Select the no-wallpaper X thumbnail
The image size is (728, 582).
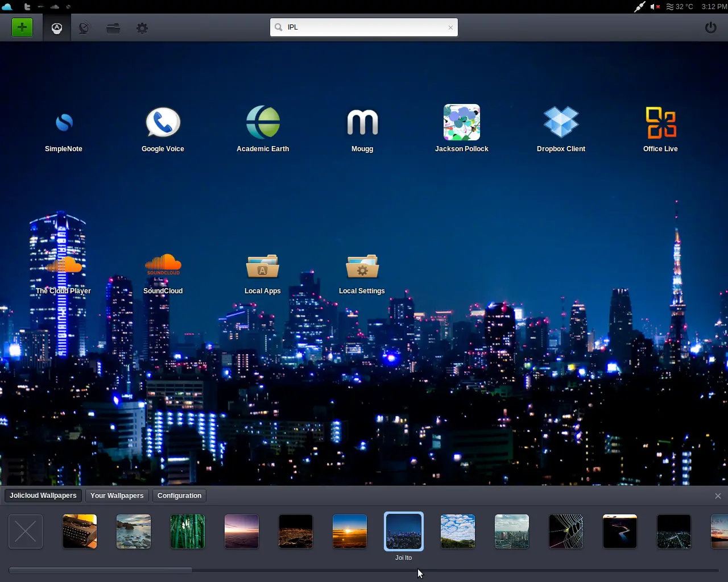[26, 531]
